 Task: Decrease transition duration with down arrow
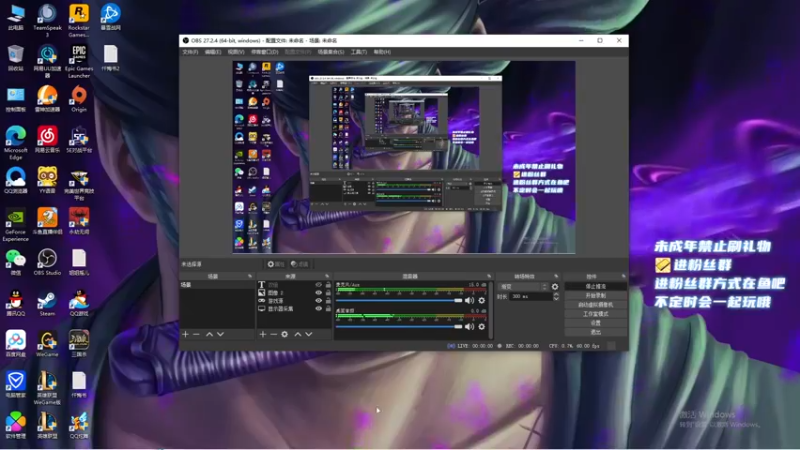click(x=556, y=298)
